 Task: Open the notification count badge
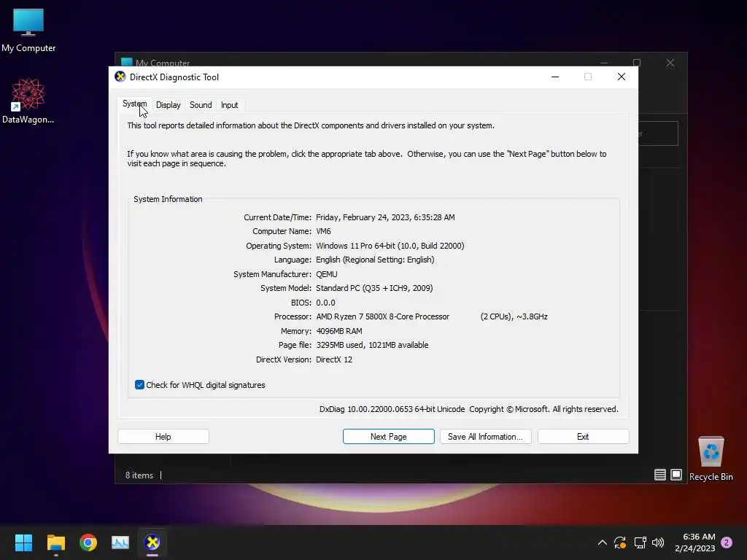pos(727,542)
